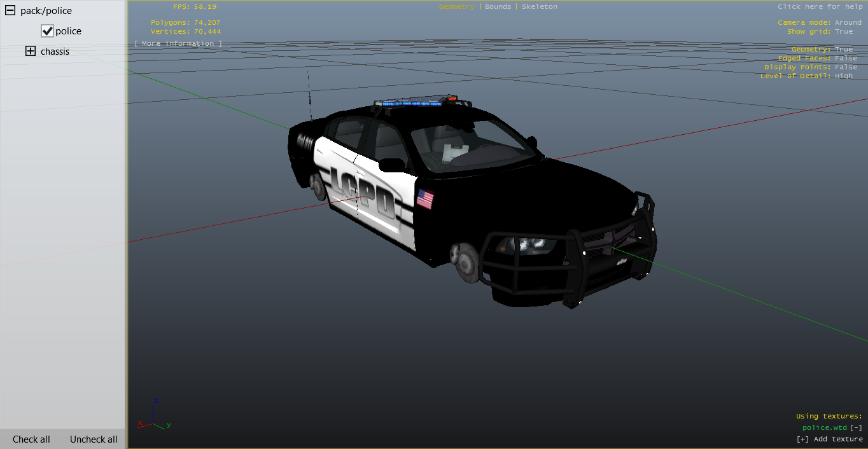Click the XYZ axis gizmo
The height and width of the screenshot is (449, 868).
(x=154, y=416)
